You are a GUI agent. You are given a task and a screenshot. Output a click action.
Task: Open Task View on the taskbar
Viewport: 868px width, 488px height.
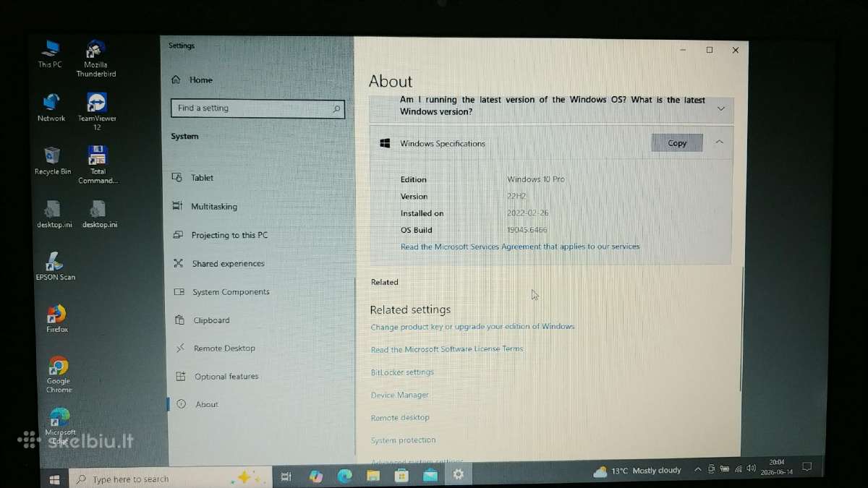coord(286,476)
